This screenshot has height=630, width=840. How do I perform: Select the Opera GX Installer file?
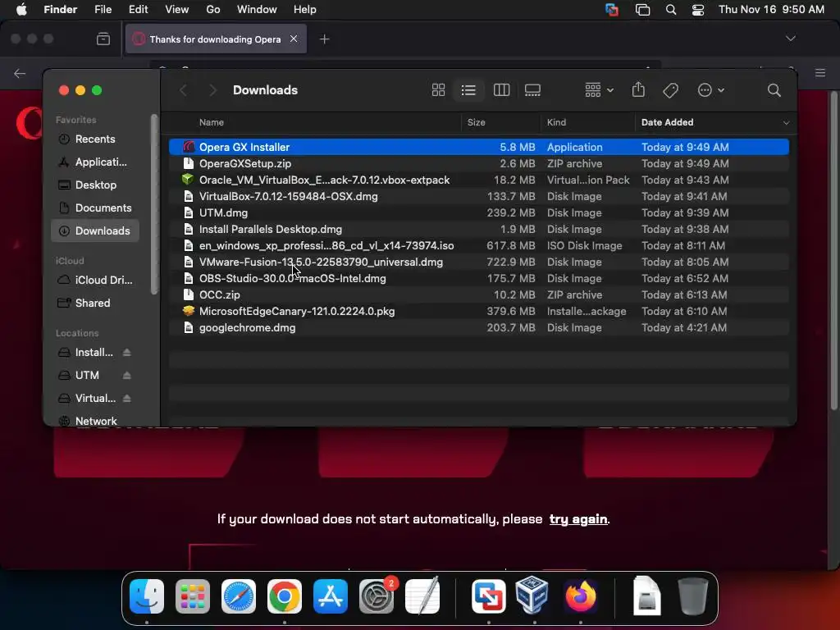point(479,147)
